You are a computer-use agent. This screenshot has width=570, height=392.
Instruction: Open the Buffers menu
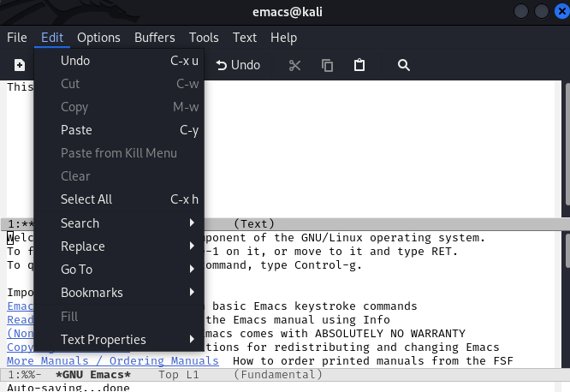[155, 38]
